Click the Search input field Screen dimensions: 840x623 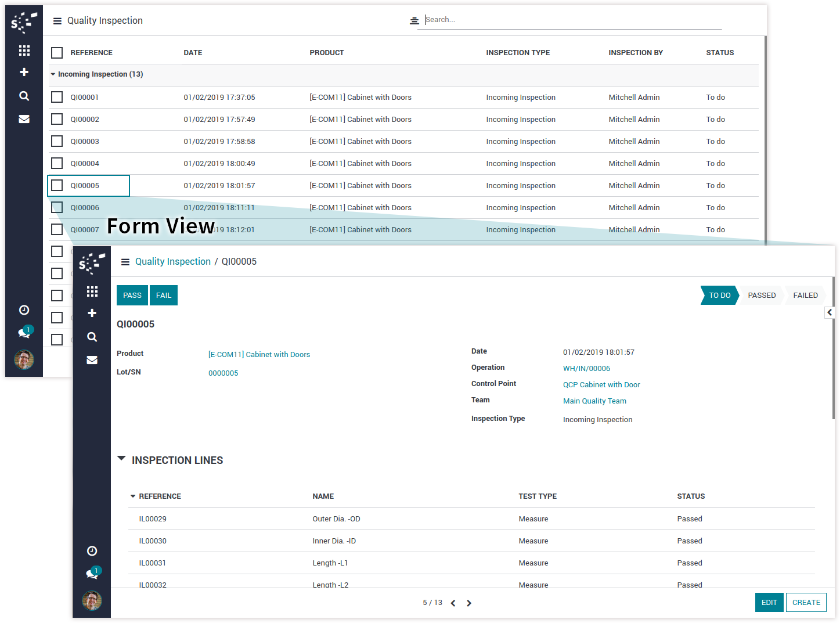[x=572, y=20]
